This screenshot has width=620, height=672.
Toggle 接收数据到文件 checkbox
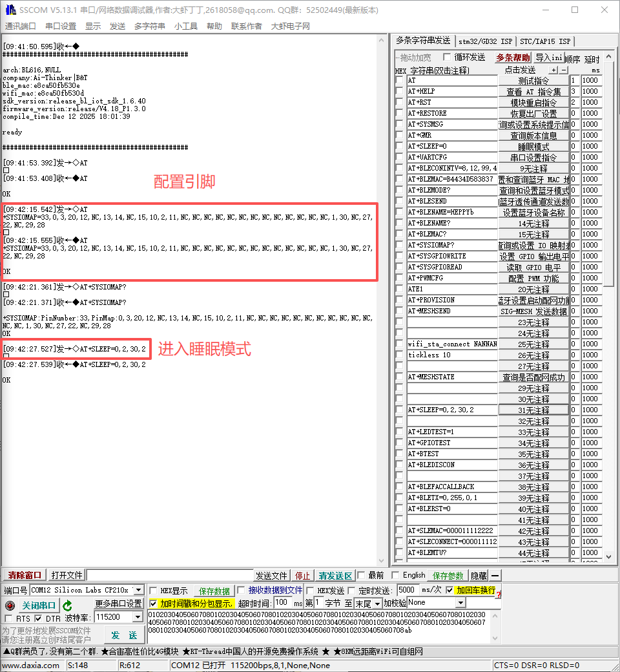coord(241,590)
